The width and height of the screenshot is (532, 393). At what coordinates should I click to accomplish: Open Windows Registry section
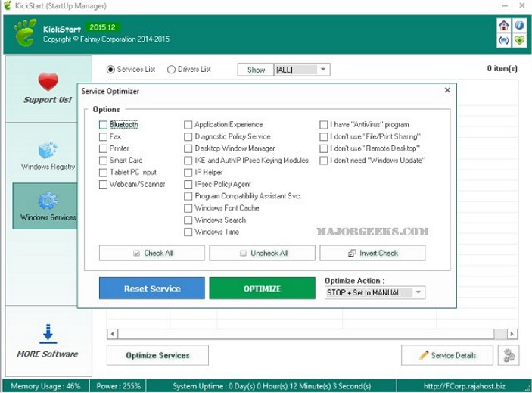[x=48, y=157]
